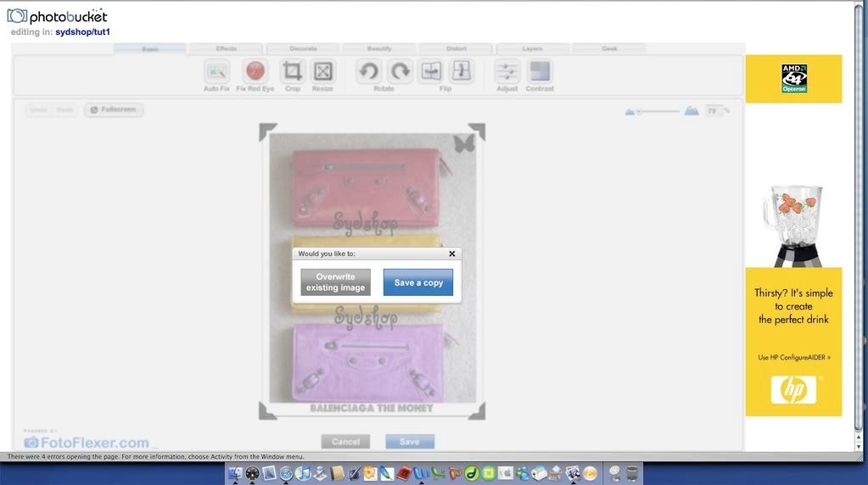The width and height of the screenshot is (868, 485).
Task: Toggle the Fullscreen button
Action: pyautogui.click(x=114, y=109)
